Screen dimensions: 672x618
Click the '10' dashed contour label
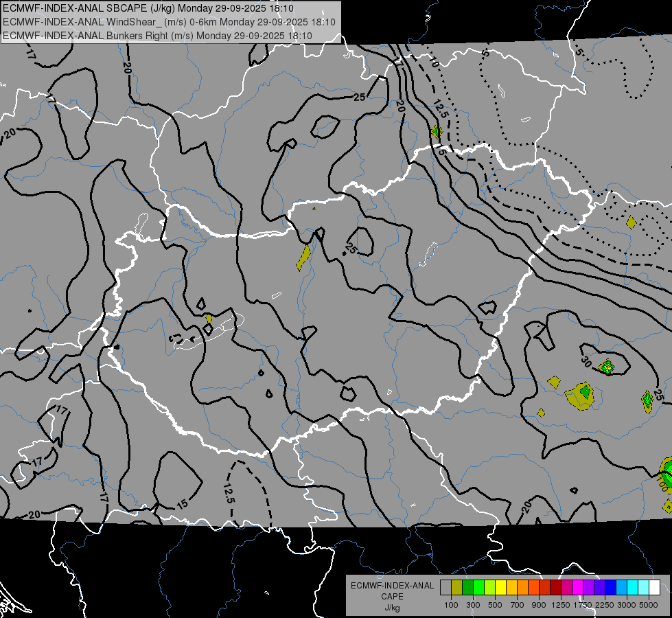pyautogui.click(x=433, y=62)
